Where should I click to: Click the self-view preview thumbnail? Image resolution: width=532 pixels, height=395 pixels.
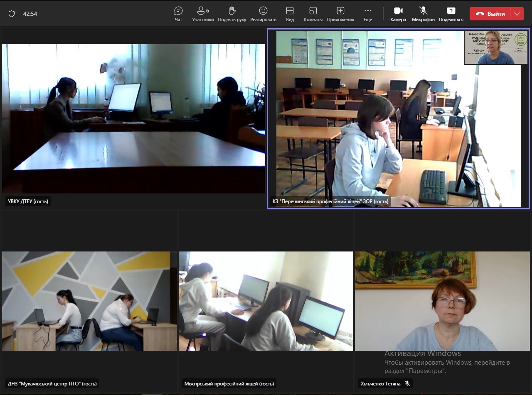(x=496, y=47)
